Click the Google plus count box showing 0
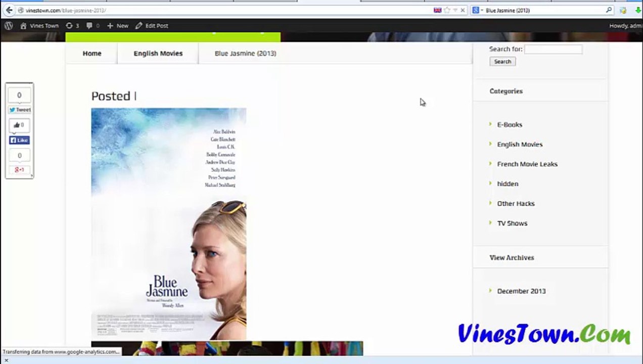 (x=19, y=156)
